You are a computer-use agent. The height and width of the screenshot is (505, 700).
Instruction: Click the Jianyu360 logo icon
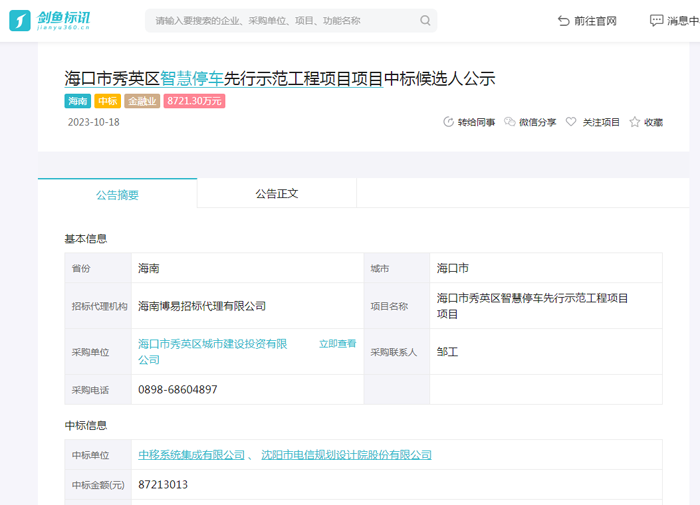20,21
